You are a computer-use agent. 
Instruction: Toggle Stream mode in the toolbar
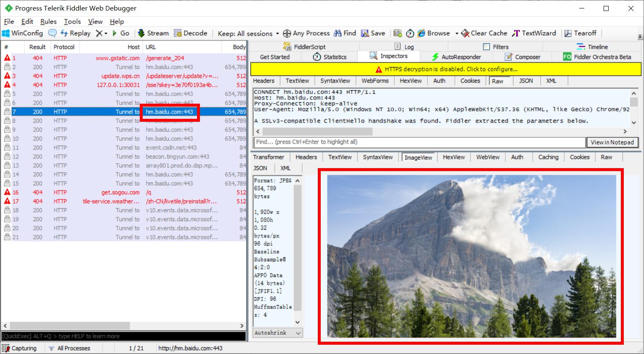(141, 33)
